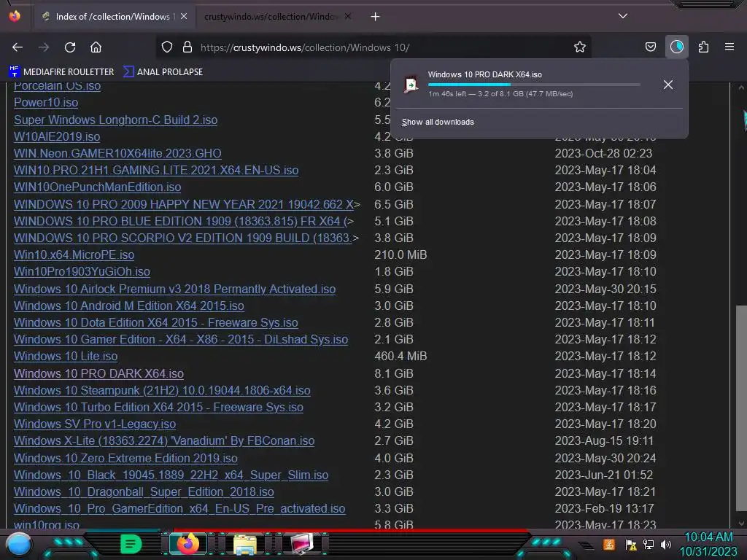
Task: Open Windows 10 Turbo Edition X64 link
Action: (158, 407)
